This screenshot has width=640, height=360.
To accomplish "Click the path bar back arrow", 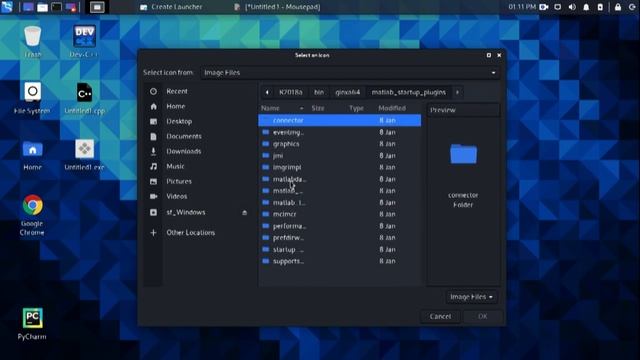I will (267, 92).
